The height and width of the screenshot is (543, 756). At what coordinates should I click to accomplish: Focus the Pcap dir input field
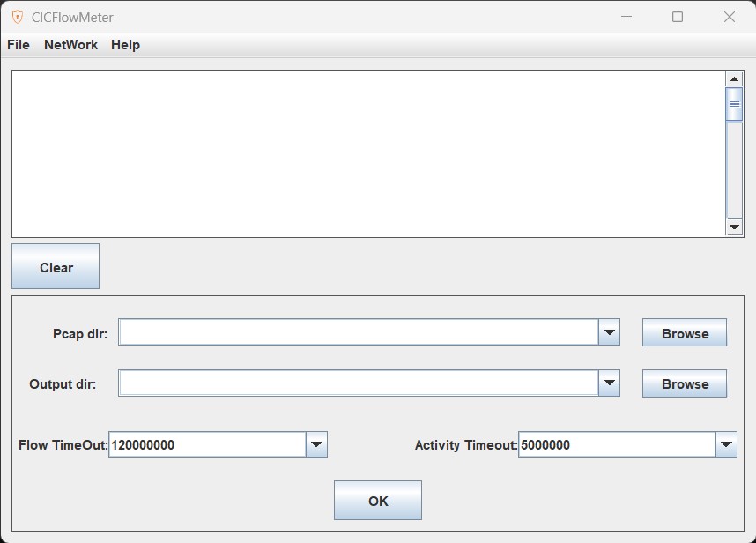coord(359,332)
